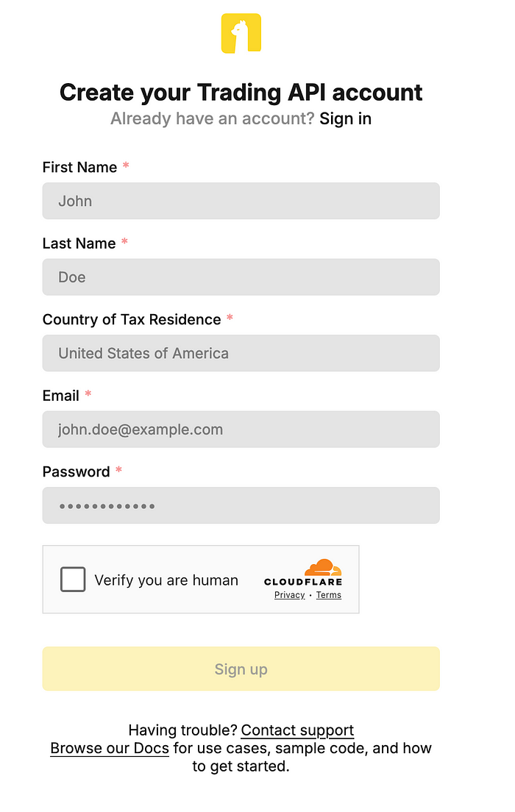Click the Password input field
515x812 pixels.
point(241,505)
